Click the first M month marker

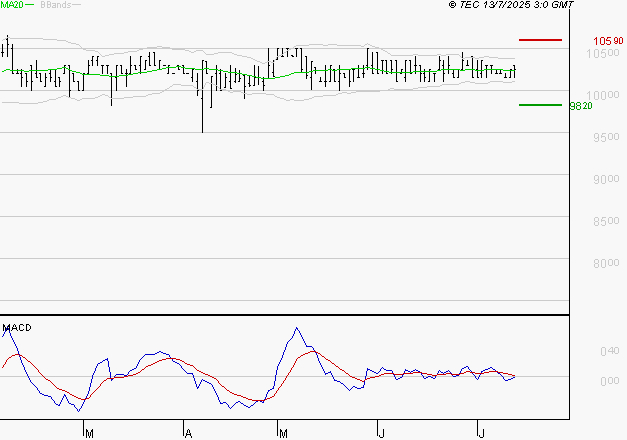(89, 434)
